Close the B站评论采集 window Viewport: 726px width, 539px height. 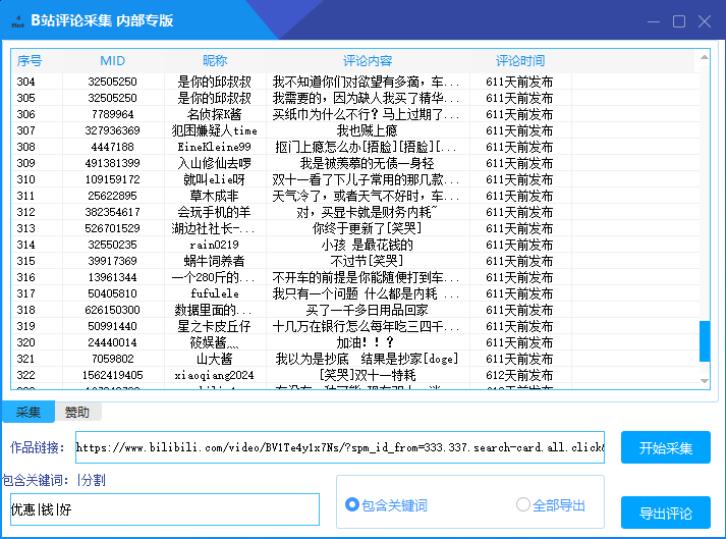703,21
